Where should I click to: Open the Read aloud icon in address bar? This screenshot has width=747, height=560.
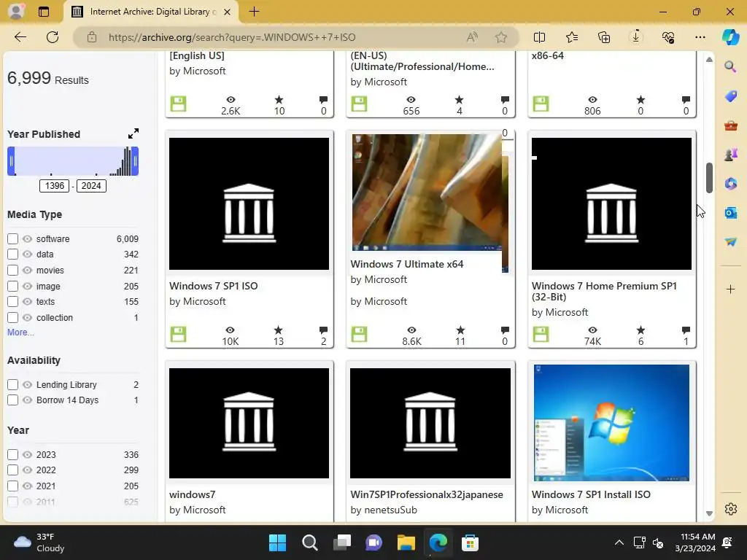[x=472, y=37]
